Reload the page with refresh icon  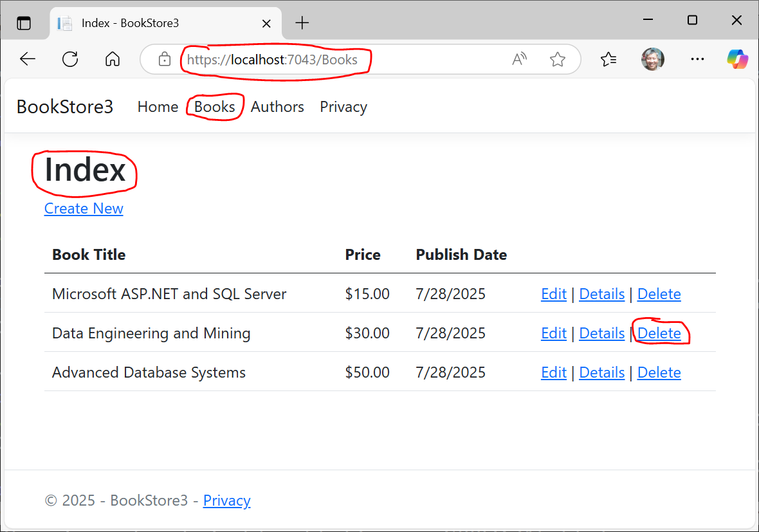click(70, 59)
